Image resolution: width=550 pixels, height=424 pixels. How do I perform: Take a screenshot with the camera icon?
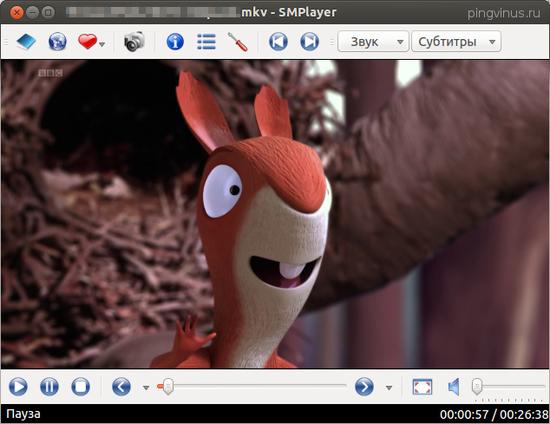tap(134, 42)
